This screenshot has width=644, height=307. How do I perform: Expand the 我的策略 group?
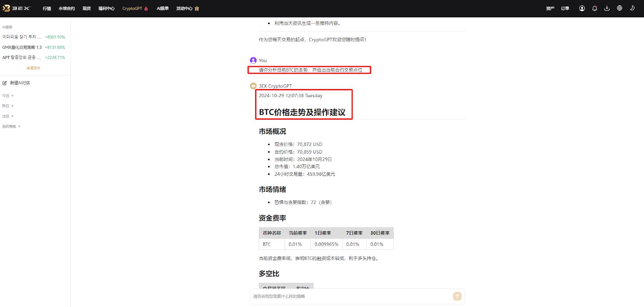click(11, 127)
